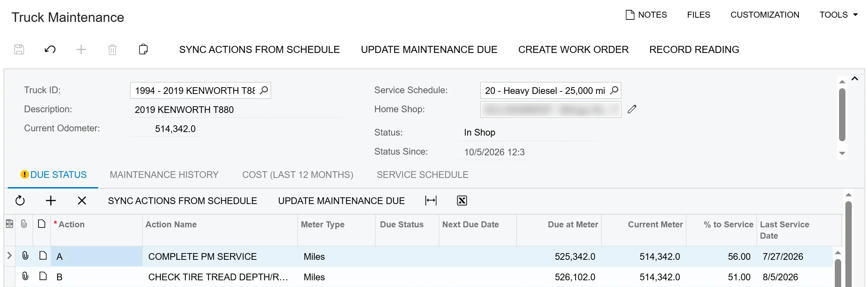Click the grid row-selector icon in header
The width and height of the screenshot is (868, 287).
click(10, 224)
